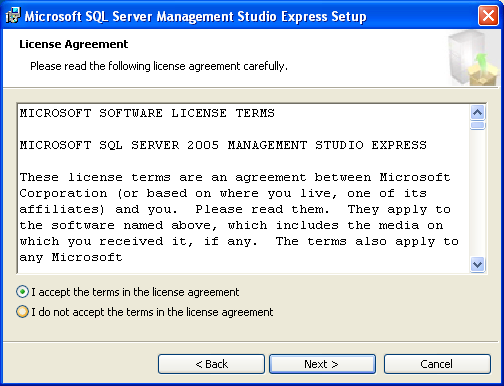Click the 'MICROSOFT SQL SERVER 2005 MANAGEMENT STUDIO EXPRESS' line
This screenshot has width=504, height=386.
click(223, 145)
